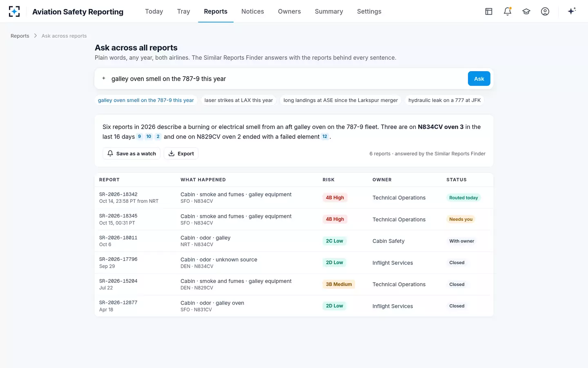
Task: Click citation badge 10 in the answer
Action: click(149, 137)
